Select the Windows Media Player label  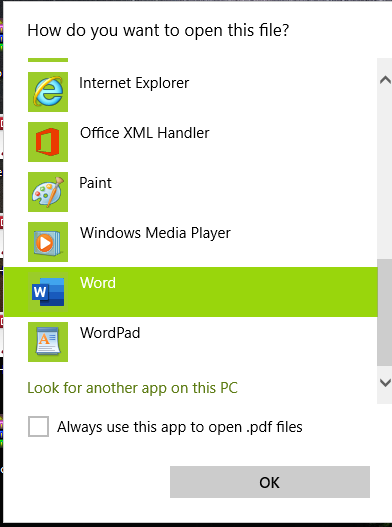tap(155, 233)
